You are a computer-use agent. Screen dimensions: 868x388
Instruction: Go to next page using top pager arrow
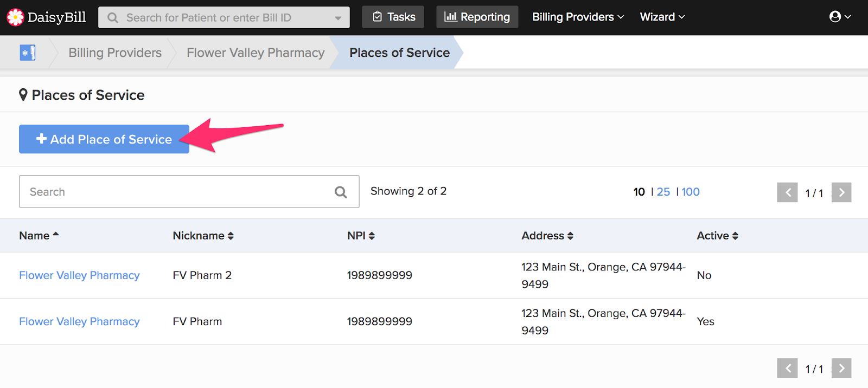[841, 192]
